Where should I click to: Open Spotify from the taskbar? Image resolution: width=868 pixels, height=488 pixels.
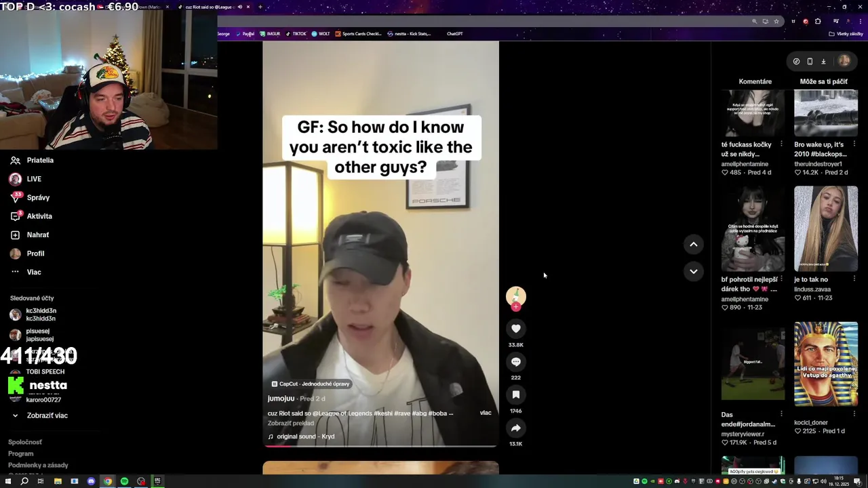click(x=124, y=481)
